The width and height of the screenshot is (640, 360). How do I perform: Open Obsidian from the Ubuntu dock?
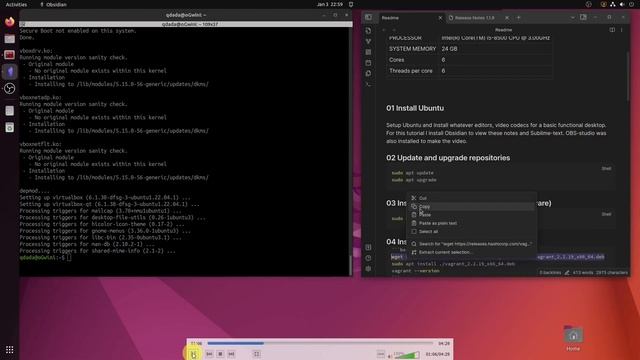click(x=9, y=72)
